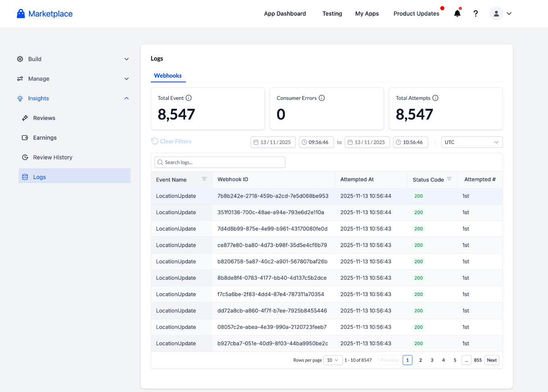
Task: Click the Total Attempts info icon
Action: tap(435, 98)
